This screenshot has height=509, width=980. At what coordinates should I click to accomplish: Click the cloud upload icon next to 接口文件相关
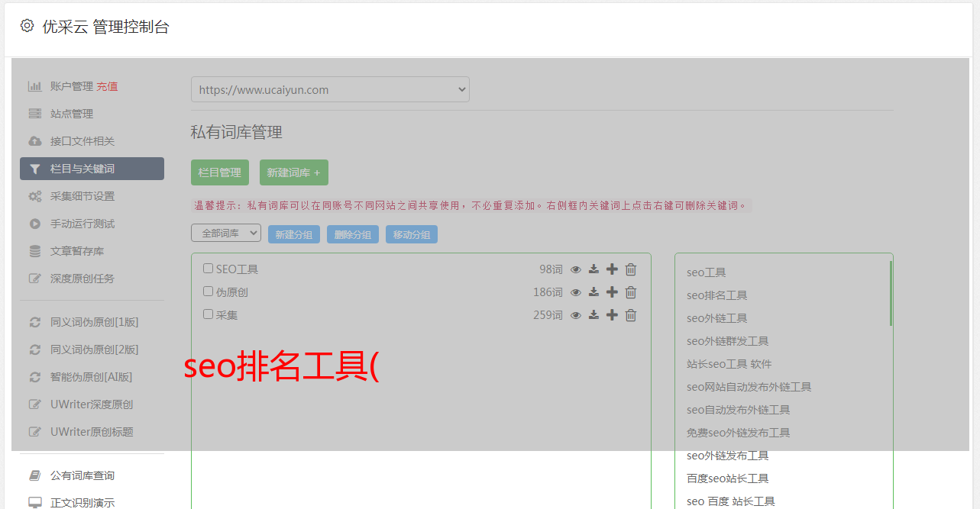point(35,141)
